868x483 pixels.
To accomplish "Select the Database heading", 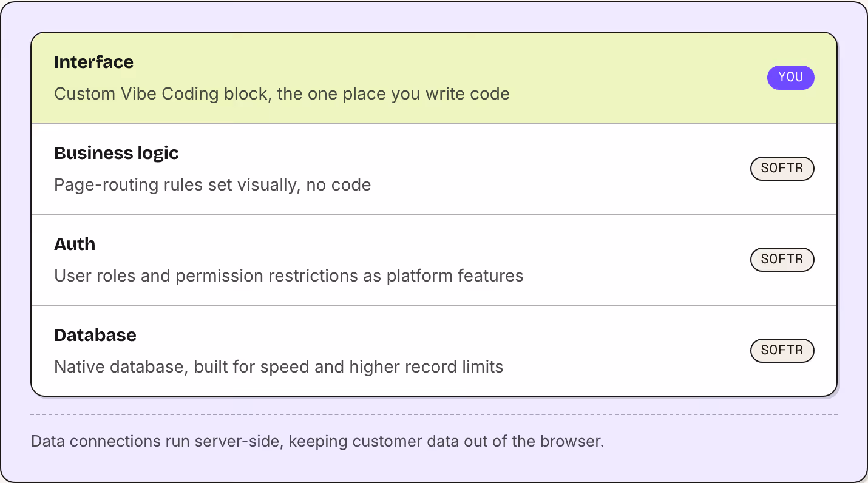I will 95,335.
